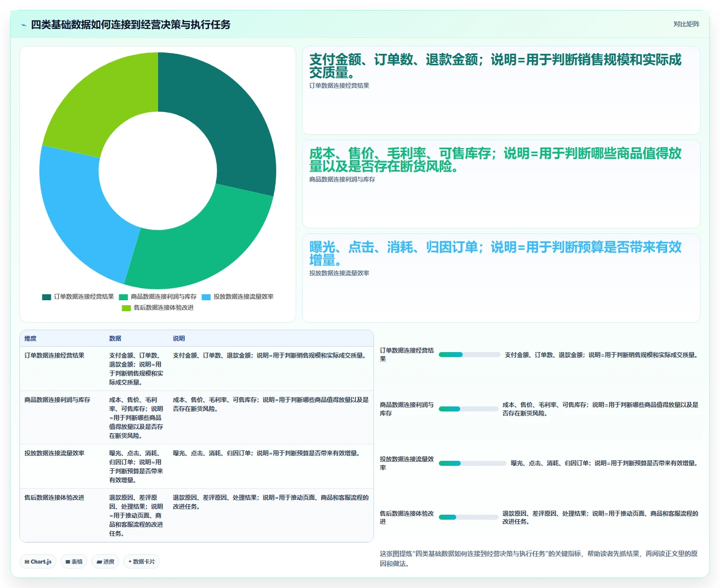Click table cell 曝光、点击、消耗、归因订单 description
This screenshot has width=720, height=588.
[267, 453]
